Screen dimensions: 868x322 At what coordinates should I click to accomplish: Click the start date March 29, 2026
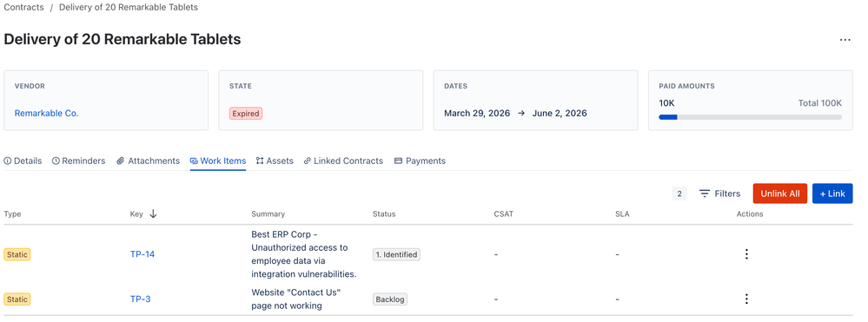click(477, 114)
